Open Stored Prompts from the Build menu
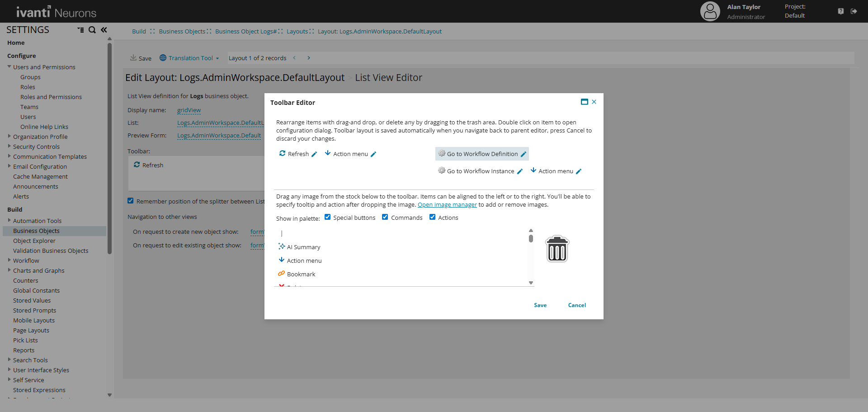 coord(34,310)
